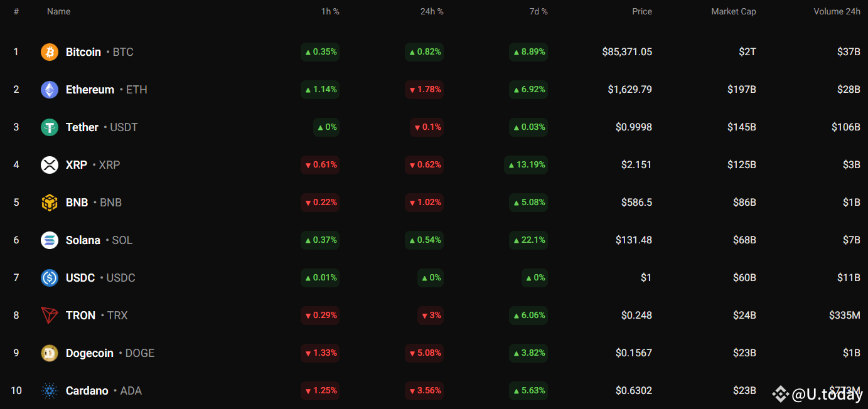This screenshot has width=868, height=409.
Task: Click Ethereum's red 1.78% 24h badge
Action: click(x=424, y=90)
